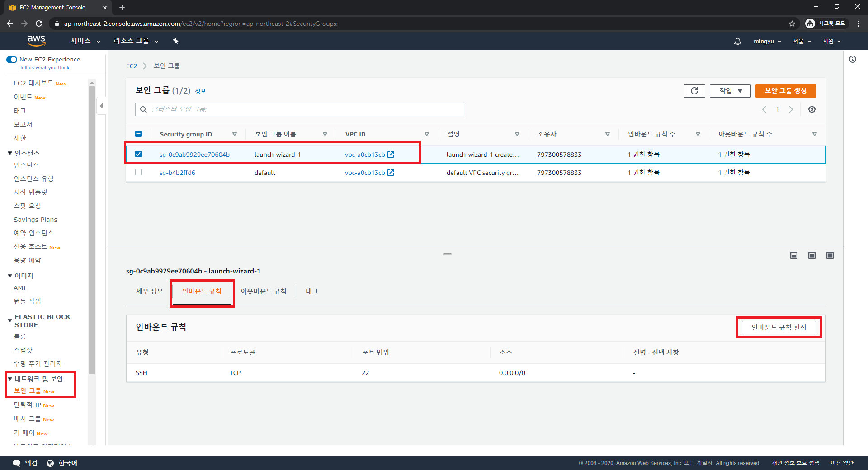868x470 pixels.
Task: Open 보안 그룹 in sidebar
Action: (28, 391)
